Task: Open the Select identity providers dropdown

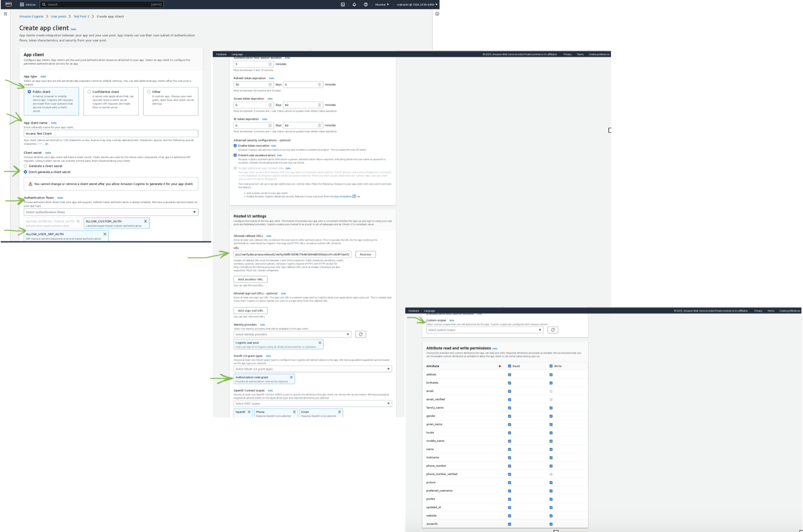Action: point(292,335)
